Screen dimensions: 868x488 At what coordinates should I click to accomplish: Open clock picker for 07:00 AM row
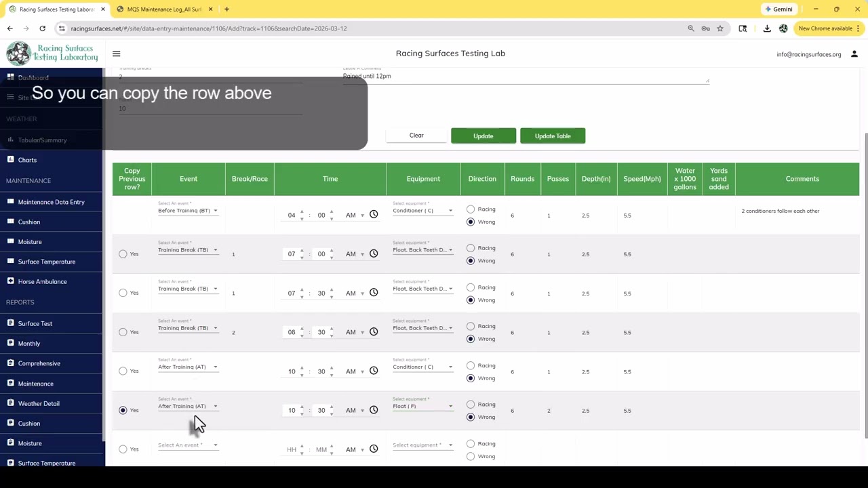pyautogui.click(x=374, y=253)
